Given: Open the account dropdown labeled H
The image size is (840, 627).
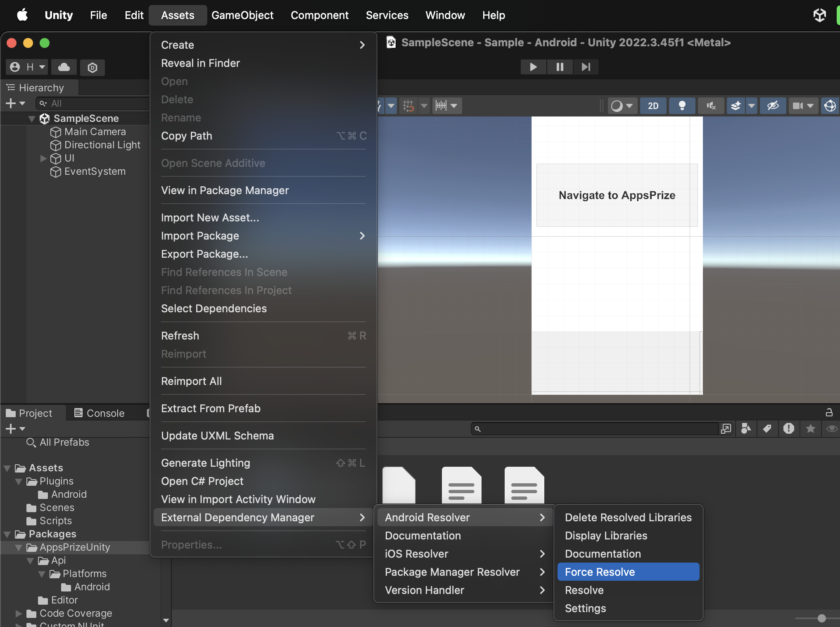Looking at the screenshot, I should point(27,67).
